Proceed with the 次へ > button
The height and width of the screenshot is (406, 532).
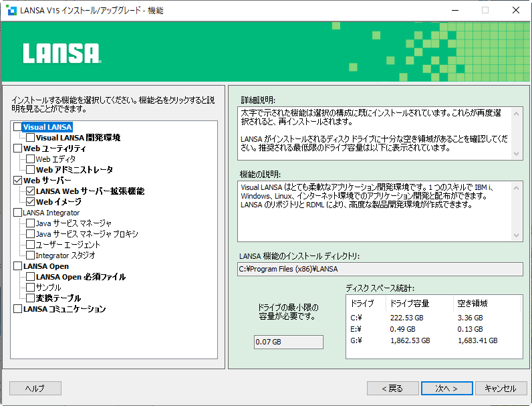click(x=447, y=388)
